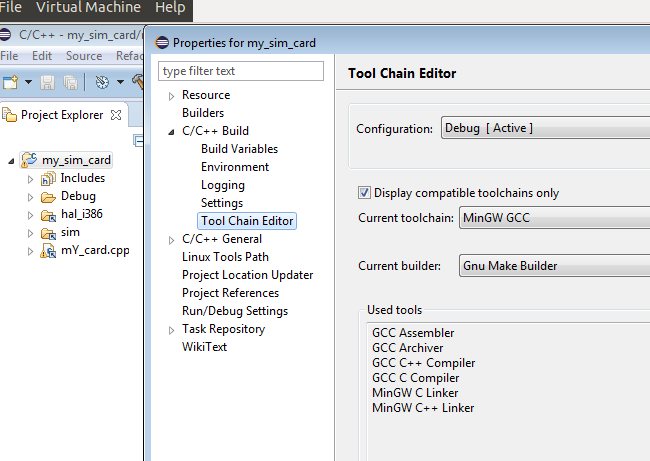This screenshot has height=461, width=650.
Task: Close the Project Explorer view tab
Action: click(x=115, y=115)
